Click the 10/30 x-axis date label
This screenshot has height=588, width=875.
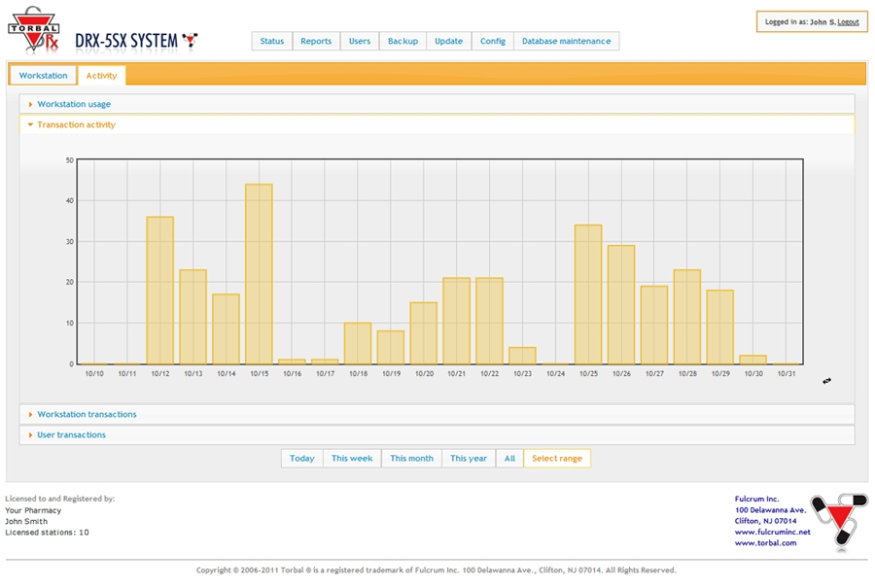click(753, 374)
